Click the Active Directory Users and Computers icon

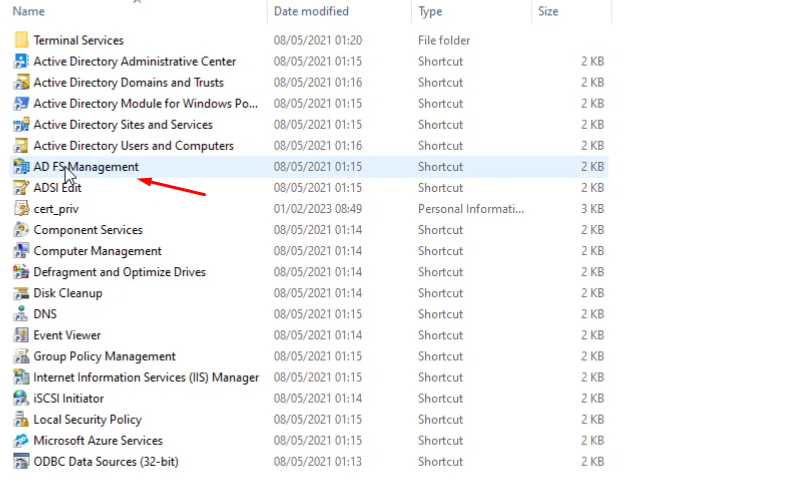click(x=21, y=146)
